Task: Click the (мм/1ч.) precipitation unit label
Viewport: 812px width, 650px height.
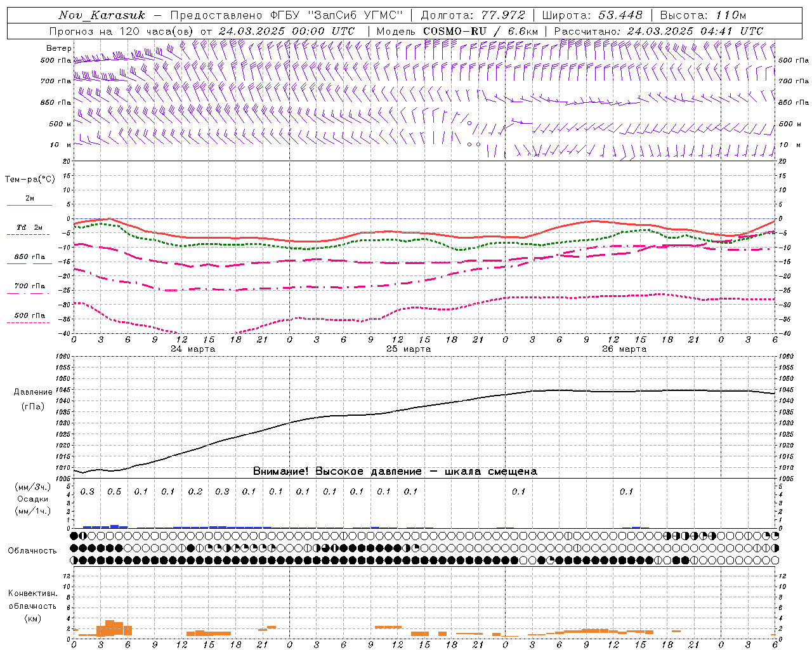Action: [33, 511]
